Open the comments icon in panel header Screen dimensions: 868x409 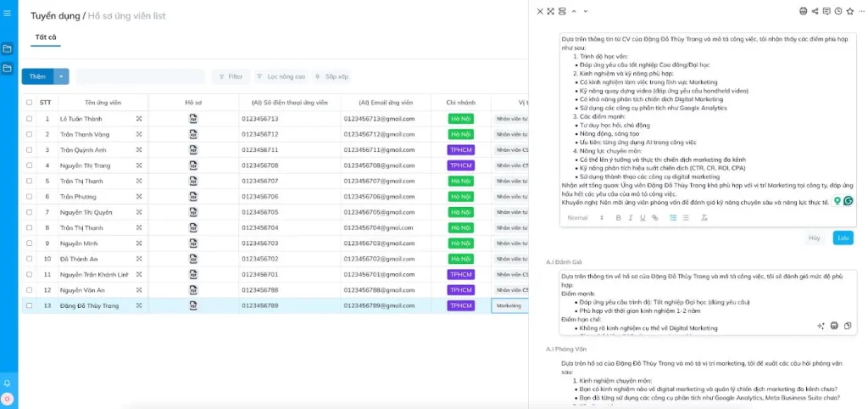click(x=826, y=11)
